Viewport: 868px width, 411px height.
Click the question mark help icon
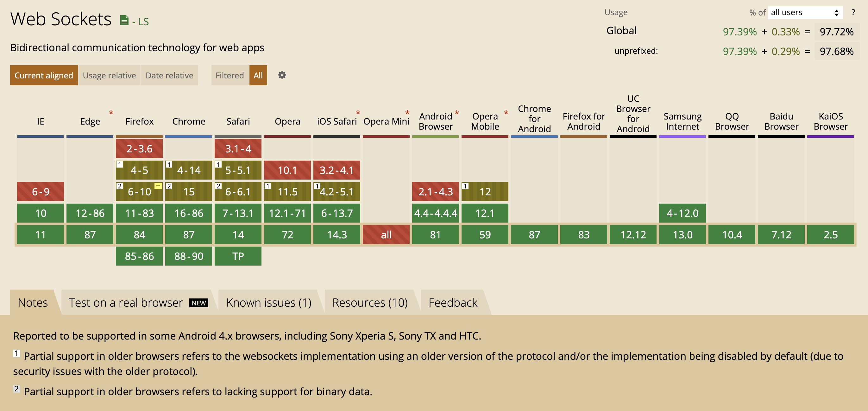[853, 12]
